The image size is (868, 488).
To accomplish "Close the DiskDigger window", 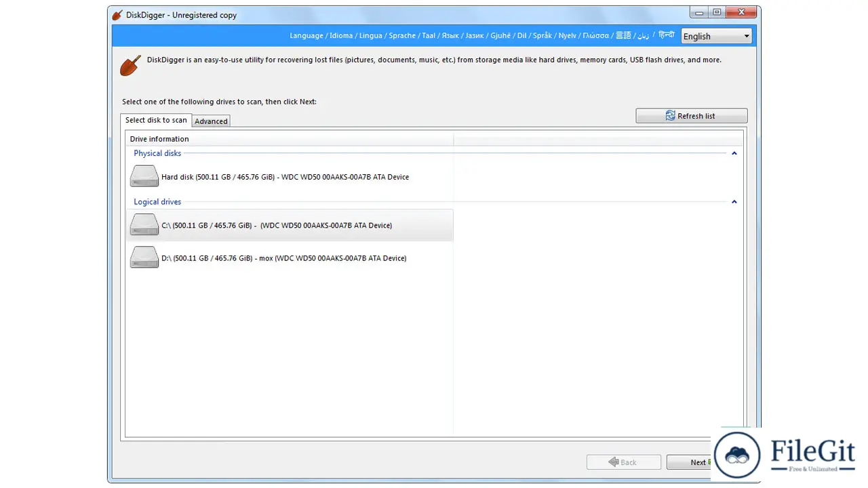I will [x=741, y=12].
